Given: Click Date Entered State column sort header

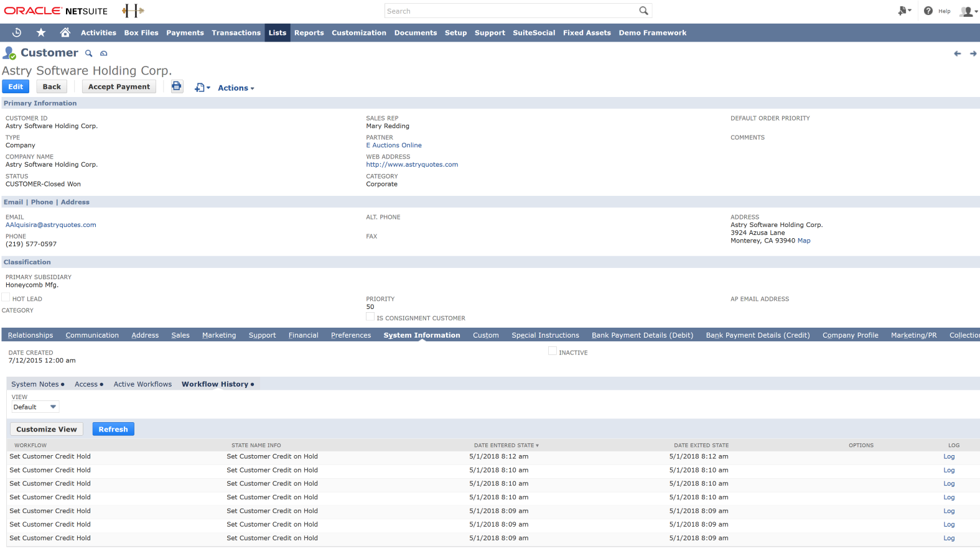Looking at the screenshot, I should [x=506, y=445].
